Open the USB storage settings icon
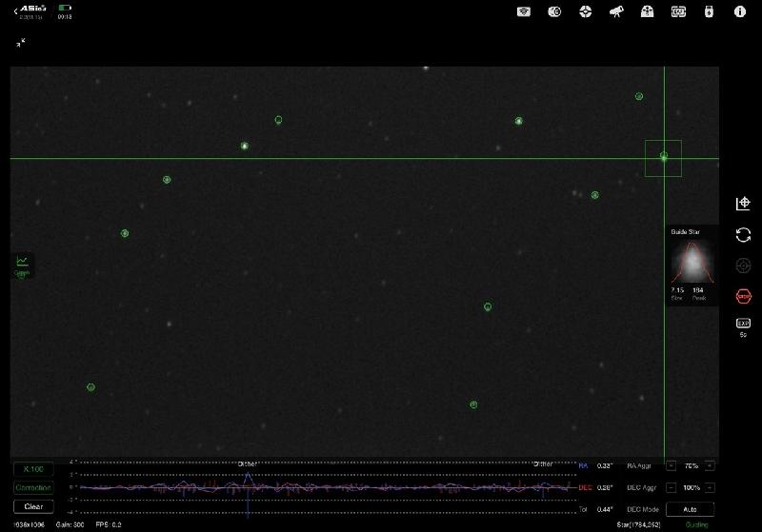This screenshot has width=762, height=532. coord(709,11)
